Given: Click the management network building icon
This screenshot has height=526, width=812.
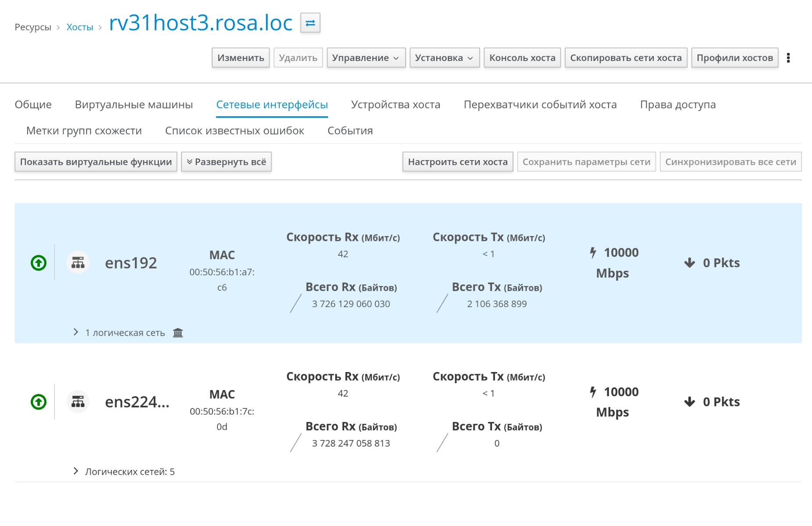Looking at the screenshot, I should coord(178,333).
